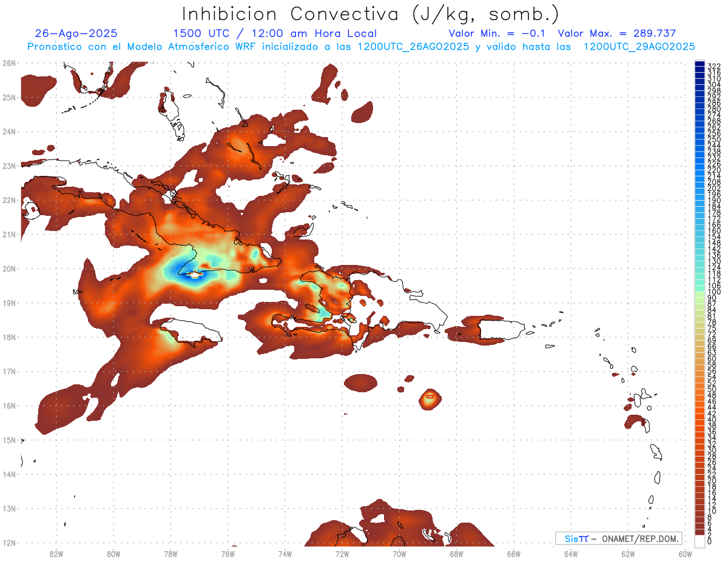Click the 74W longitude label
This screenshot has width=728, height=562.
285,554
